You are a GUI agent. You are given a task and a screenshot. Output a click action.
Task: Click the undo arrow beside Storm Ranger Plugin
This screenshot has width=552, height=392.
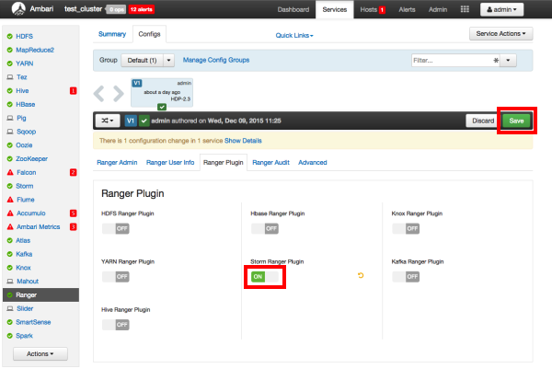click(361, 275)
